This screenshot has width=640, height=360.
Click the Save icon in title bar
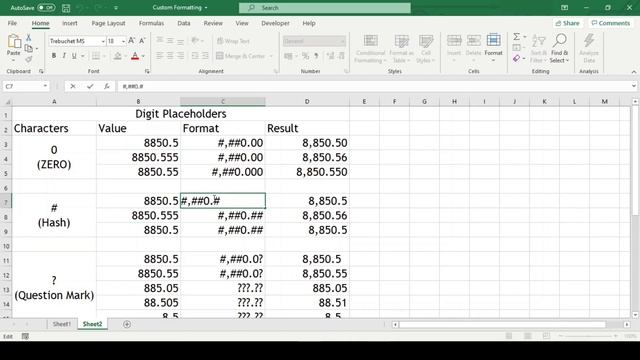click(x=66, y=8)
